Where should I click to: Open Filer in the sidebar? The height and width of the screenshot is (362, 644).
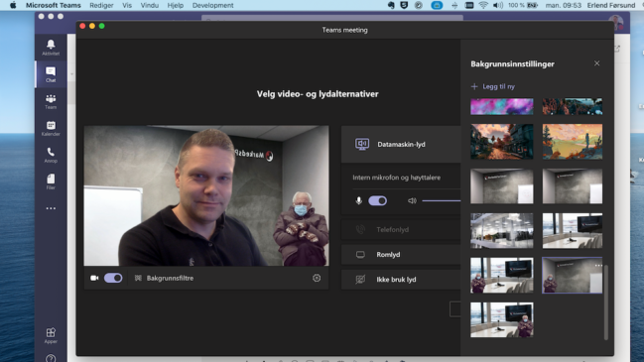pyautogui.click(x=51, y=181)
